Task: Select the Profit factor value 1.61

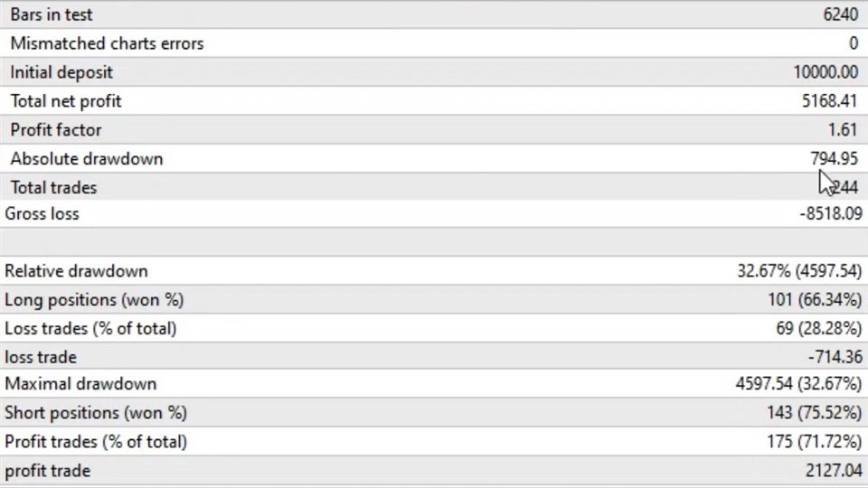Action: (x=843, y=129)
